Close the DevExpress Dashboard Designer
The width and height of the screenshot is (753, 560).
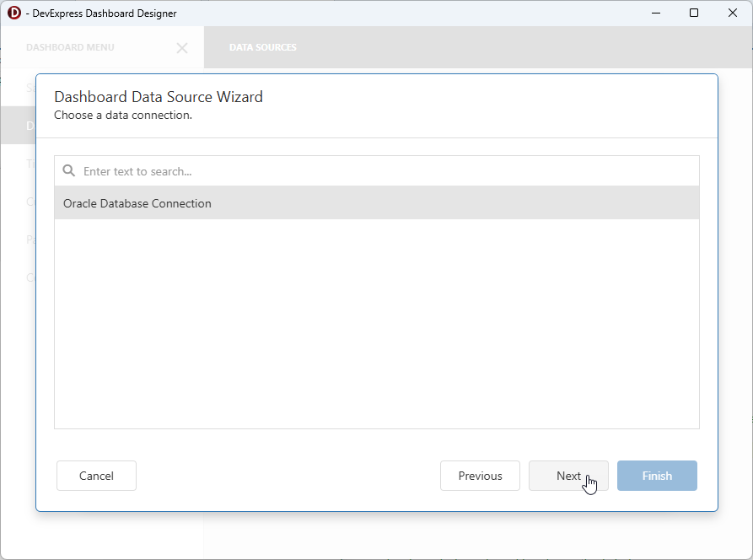(733, 13)
